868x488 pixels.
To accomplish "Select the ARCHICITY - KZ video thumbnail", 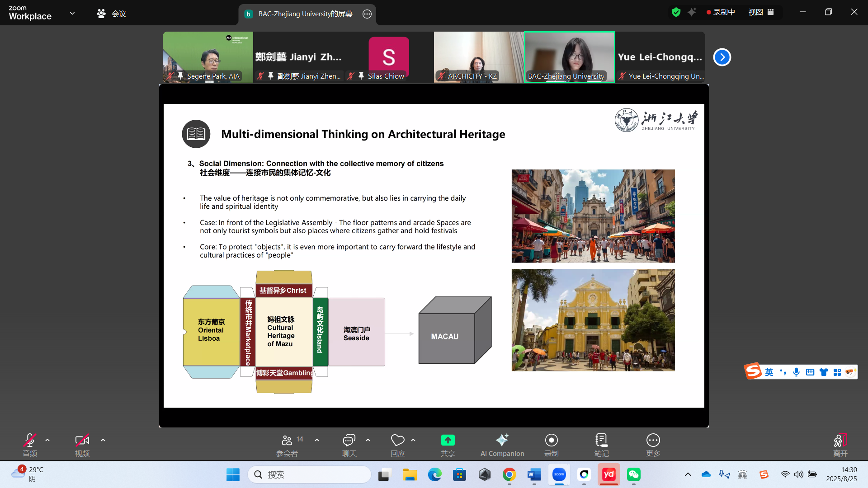I will point(479,57).
